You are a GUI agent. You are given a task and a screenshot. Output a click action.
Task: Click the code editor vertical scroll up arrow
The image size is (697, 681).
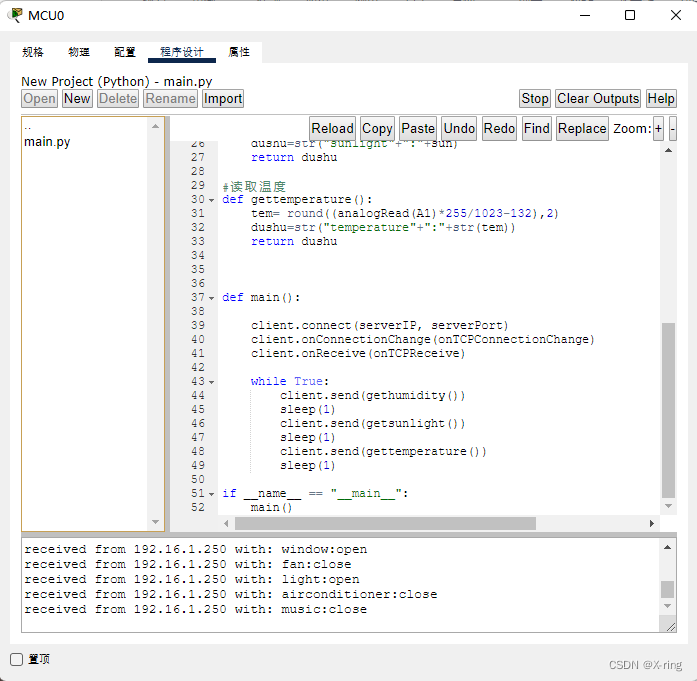pos(668,150)
